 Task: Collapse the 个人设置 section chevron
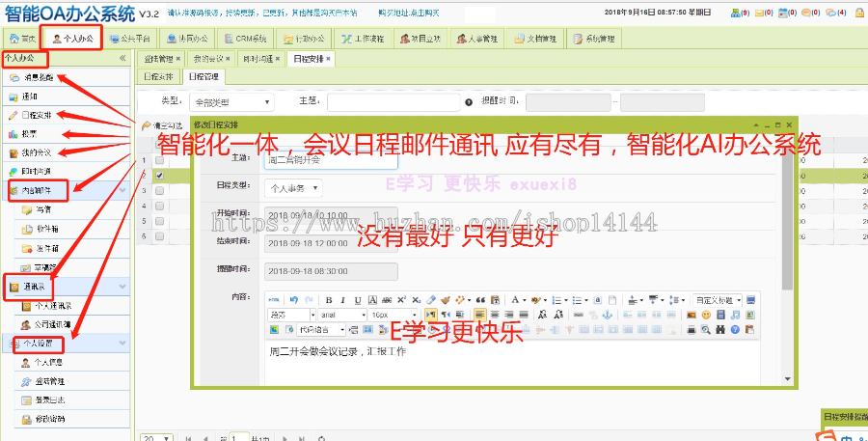click(x=122, y=344)
